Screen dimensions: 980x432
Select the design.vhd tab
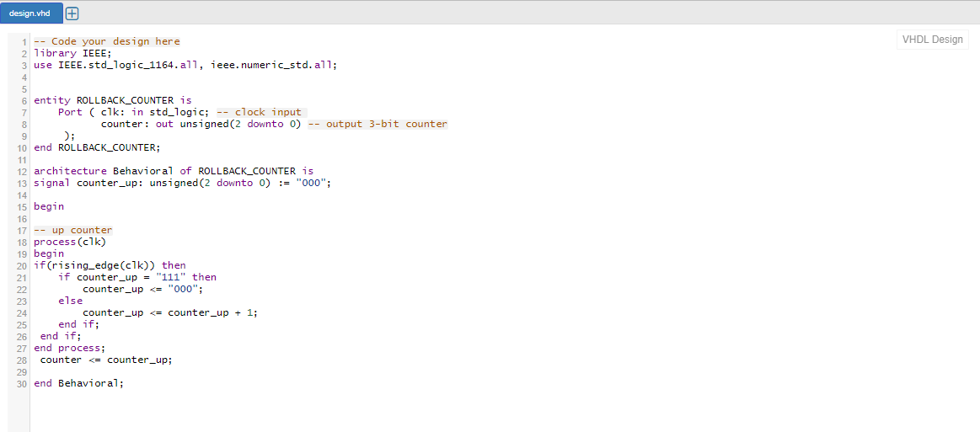31,13
